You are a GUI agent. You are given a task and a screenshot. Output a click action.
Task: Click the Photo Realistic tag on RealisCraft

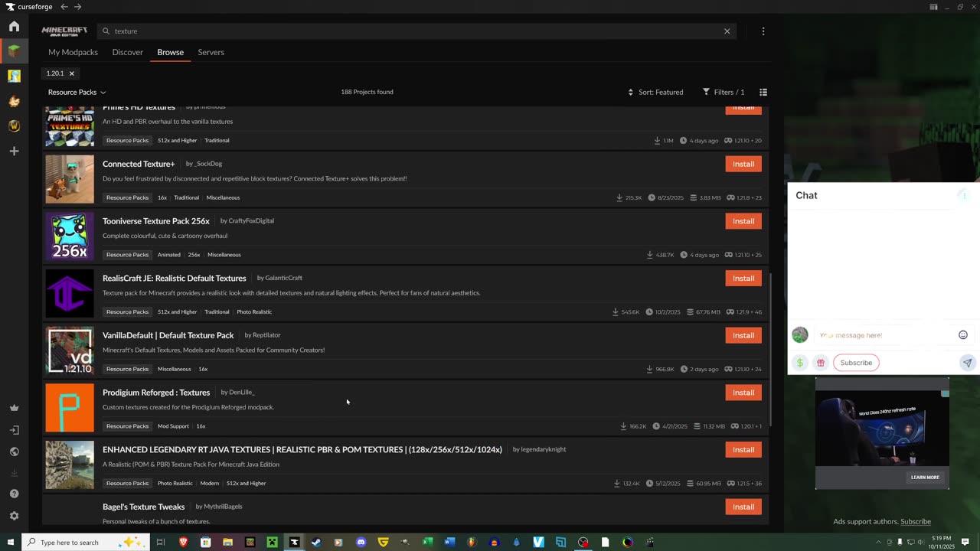tap(254, 312)
